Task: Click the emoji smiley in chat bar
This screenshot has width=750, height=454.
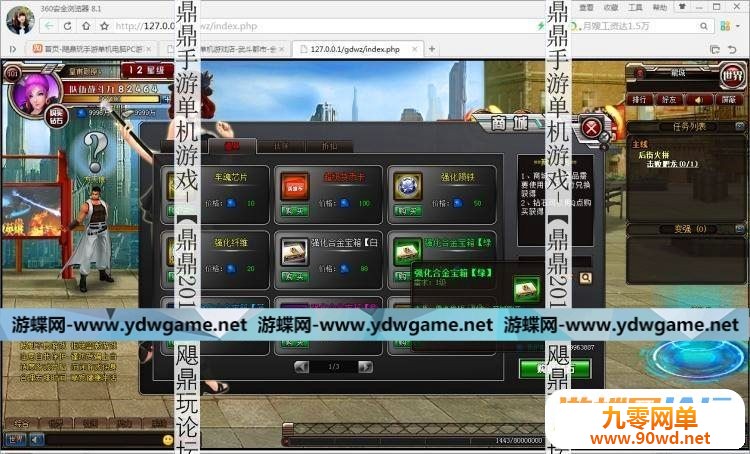Action: coord(167,440)
